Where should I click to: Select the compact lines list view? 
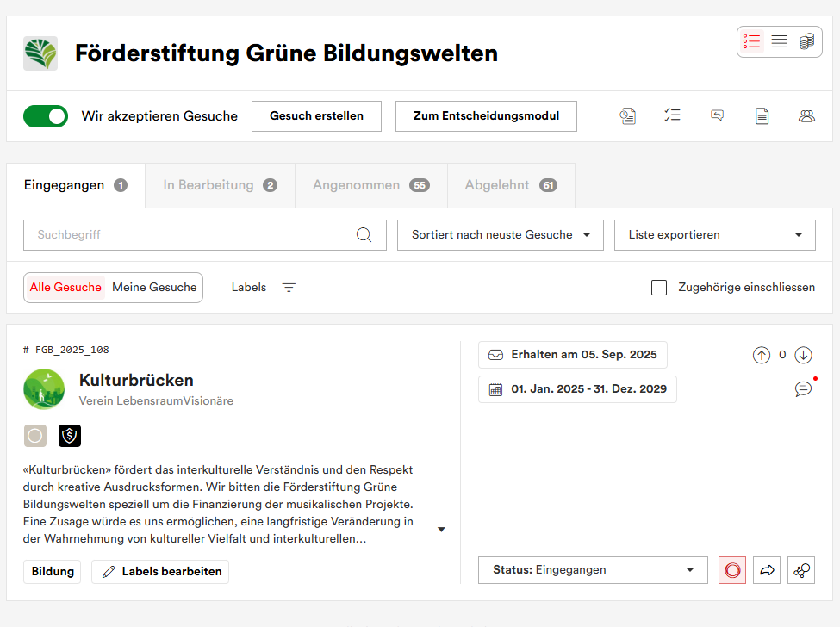click(x=779, y=41)
